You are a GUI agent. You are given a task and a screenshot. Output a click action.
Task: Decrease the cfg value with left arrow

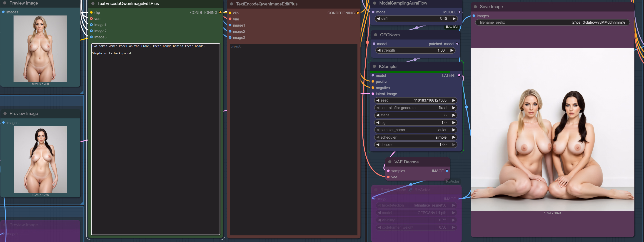pos(378,123)
